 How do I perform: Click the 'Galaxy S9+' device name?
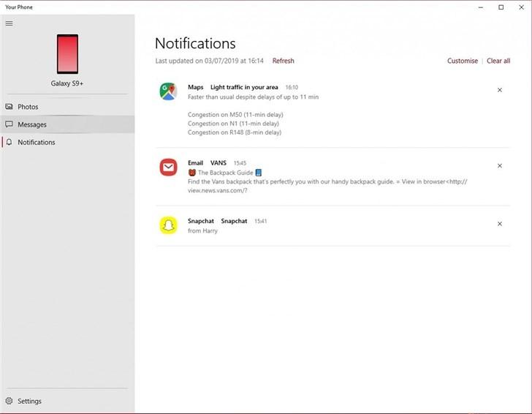(x=66, y=83)
